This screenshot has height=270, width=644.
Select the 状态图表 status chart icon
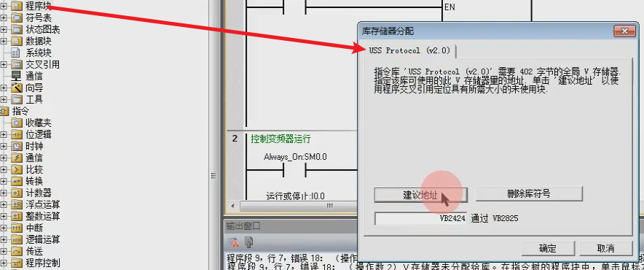(x=17, y=30)
